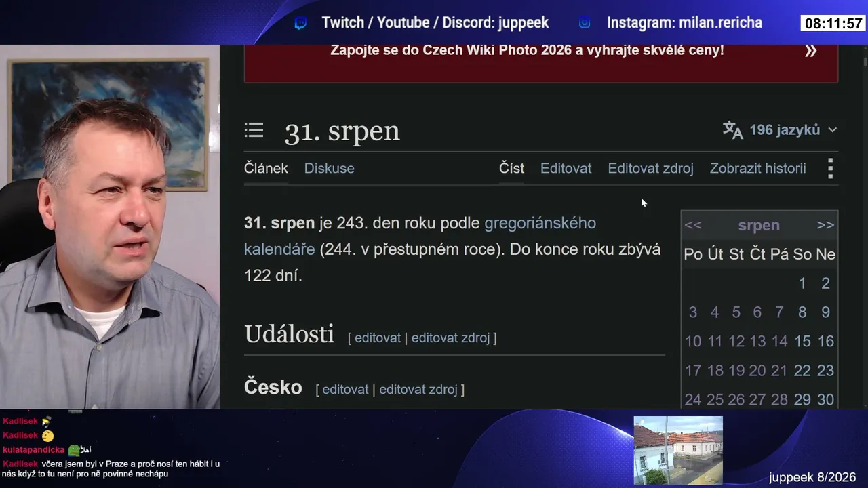The height and width of the screenshot is (488, 868).
Task: Open Zobrazit historii tab
Action: (x=757, y=168)
